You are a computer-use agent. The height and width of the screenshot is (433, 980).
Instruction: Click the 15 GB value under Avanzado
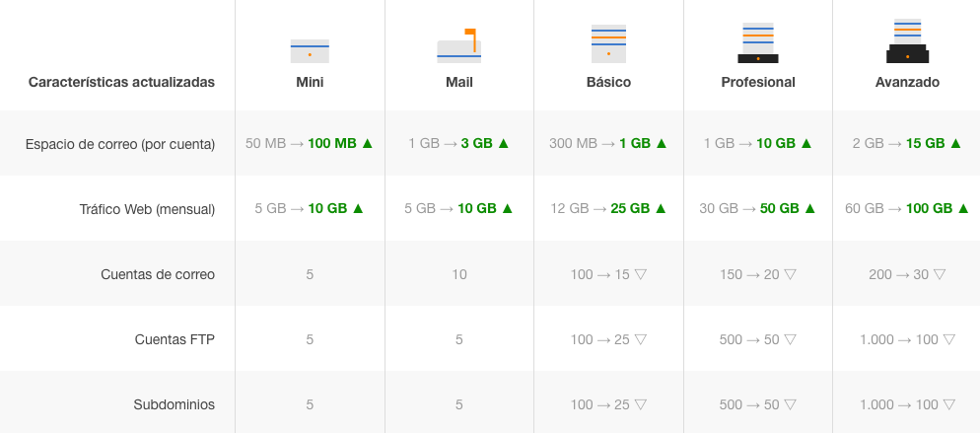[926, 143]
